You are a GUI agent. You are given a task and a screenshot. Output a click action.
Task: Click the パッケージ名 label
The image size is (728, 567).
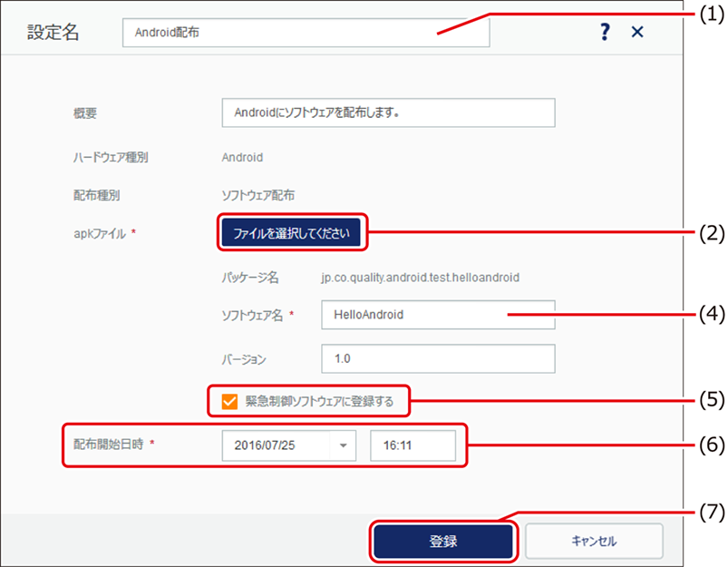[250, 278]
